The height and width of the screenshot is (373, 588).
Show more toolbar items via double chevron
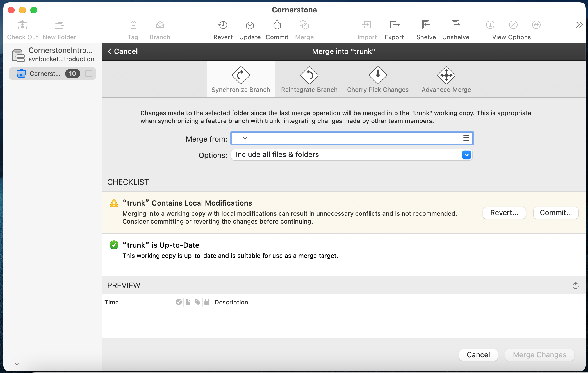tap(579, 25)
